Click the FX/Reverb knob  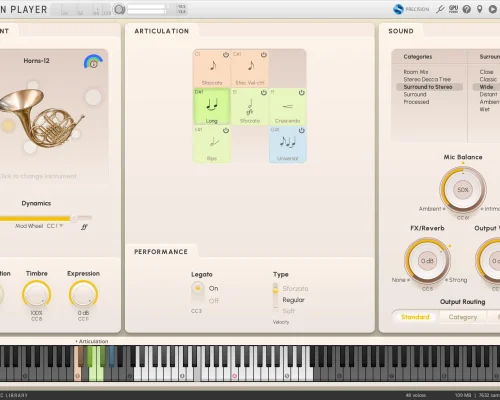(x=427, y=261)
